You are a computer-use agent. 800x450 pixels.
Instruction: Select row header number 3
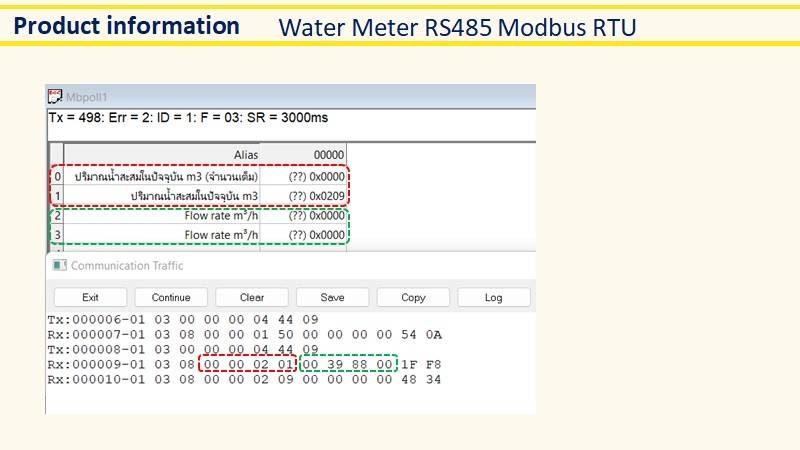click(x=57, y=235)
